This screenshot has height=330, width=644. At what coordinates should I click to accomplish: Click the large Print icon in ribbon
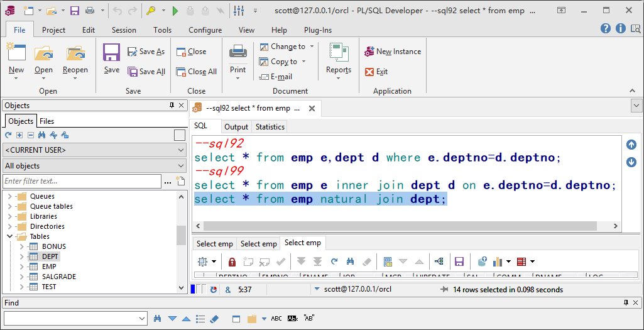(237, 52)
